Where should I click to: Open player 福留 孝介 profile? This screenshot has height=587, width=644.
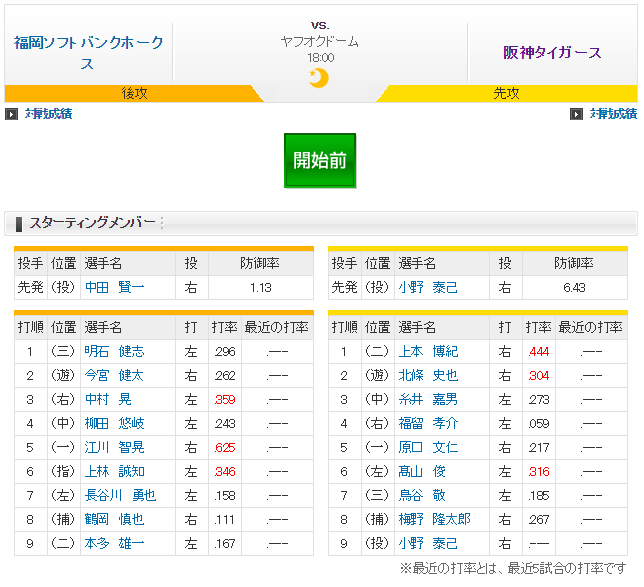[x=428, y=424]
